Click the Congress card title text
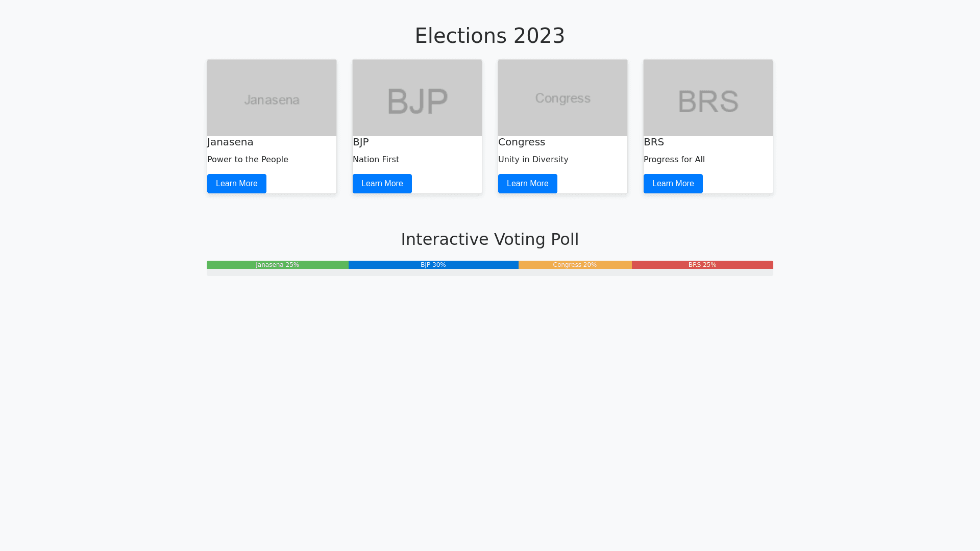The width and height of the screenshot is (980, 551). pyautogui.click(x=522, y=142)
